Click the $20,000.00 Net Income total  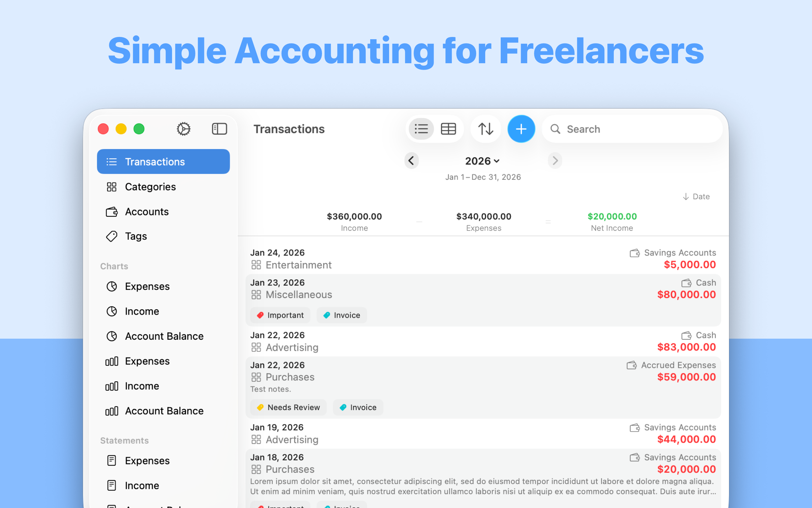[612, 217]
